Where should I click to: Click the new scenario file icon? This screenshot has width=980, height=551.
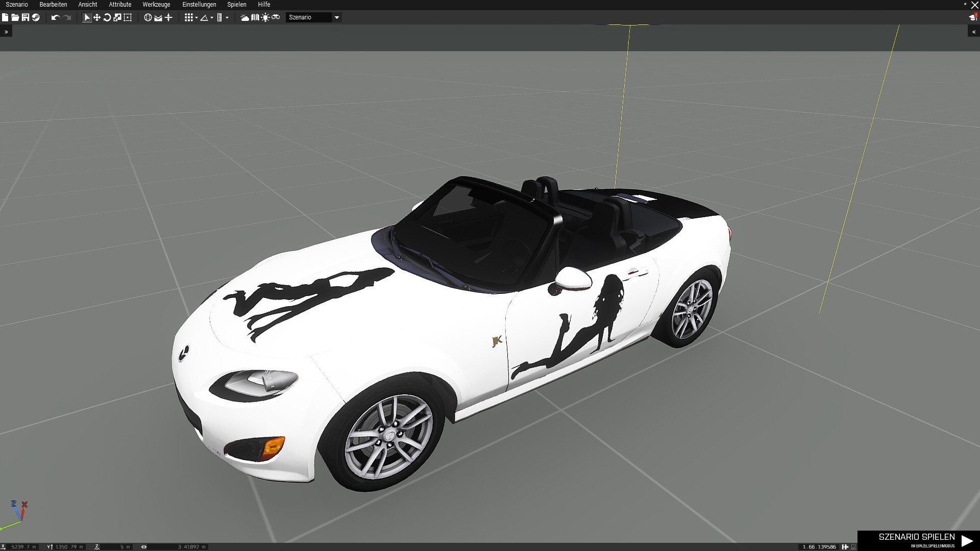tap(5, 17)
